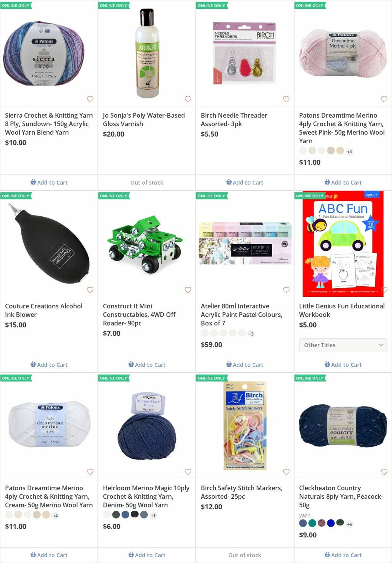This screenshot has width=392, height=563.
Task: Open Birch Needle Threader Assorted product title
Action: click(234, 120)
